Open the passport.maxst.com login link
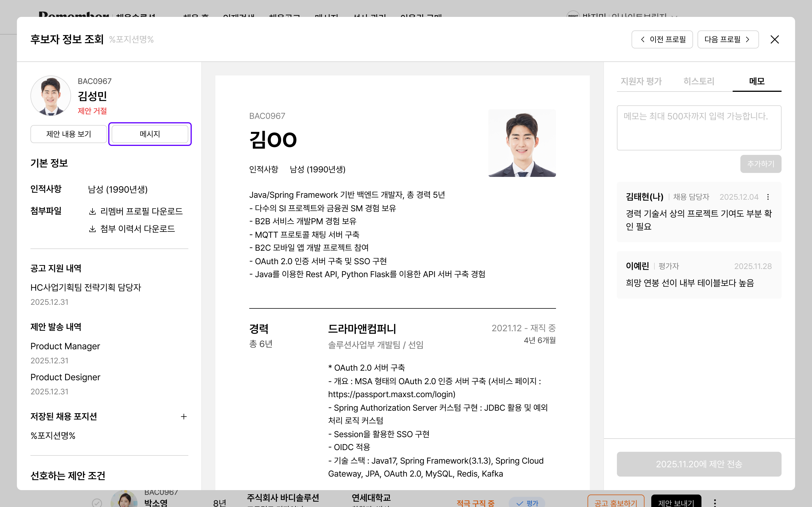The height and width of the screenshot is (507, 812). [391, 394]
